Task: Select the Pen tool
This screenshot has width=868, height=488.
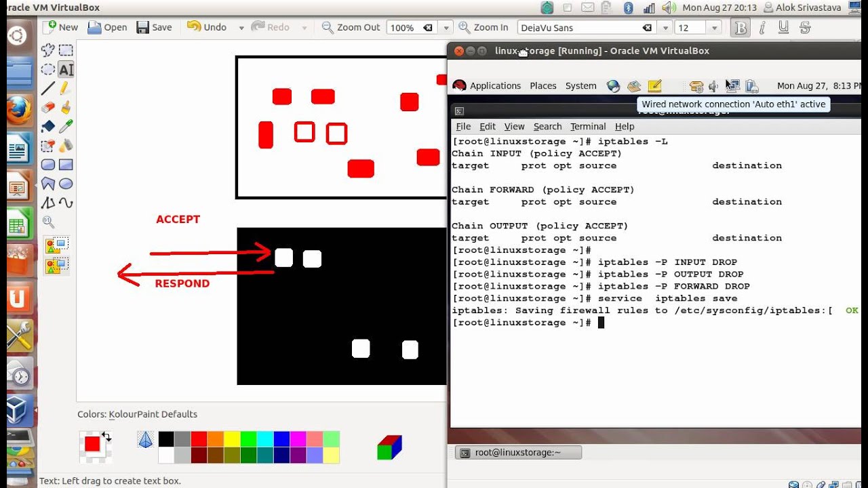Action: (x=66, y=88)
